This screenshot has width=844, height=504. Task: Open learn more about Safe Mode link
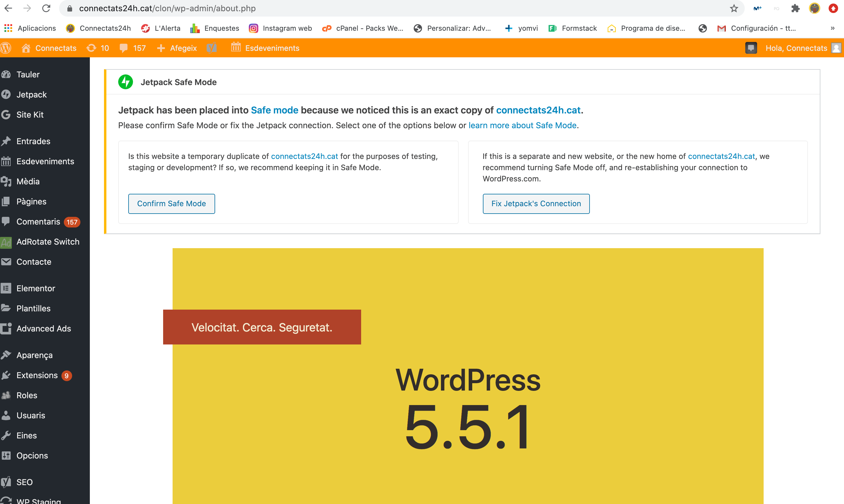pyautogui.click(x=522, y=125)
